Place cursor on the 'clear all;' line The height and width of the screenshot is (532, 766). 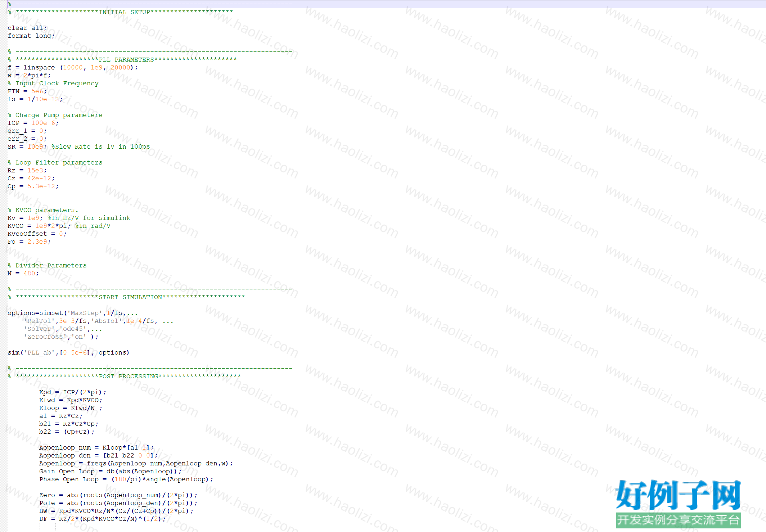pyautogui.click(x=27, y=28)
